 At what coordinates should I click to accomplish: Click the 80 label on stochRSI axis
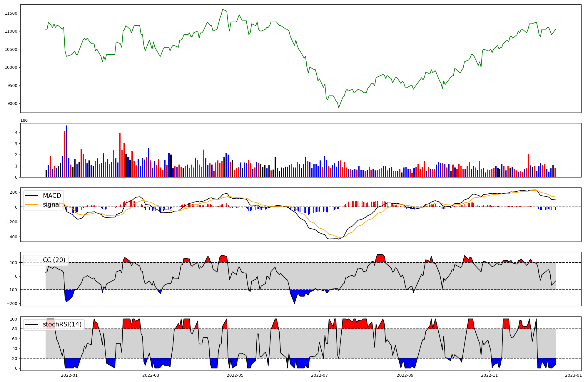(x=15, y=329)
